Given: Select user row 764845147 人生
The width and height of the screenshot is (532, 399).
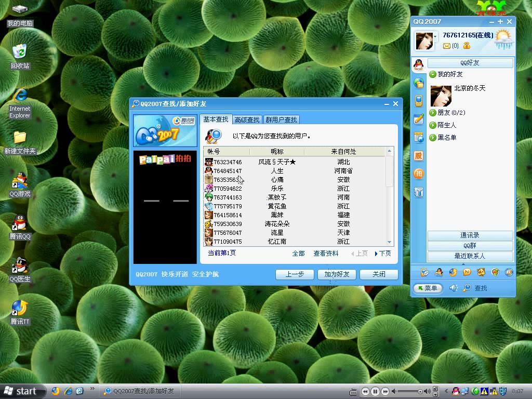Looking at the screenshot, I should [x=295, y=171].
